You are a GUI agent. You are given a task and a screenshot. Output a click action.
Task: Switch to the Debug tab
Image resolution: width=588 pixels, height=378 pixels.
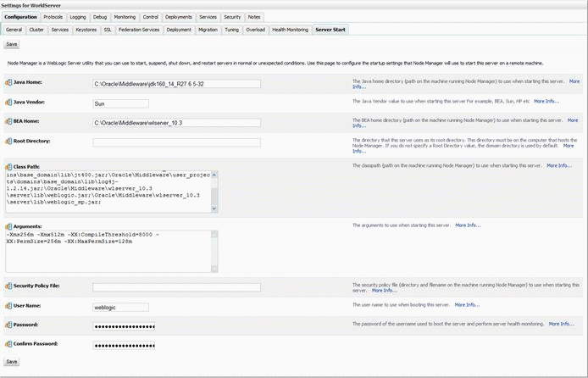pyautogui.click(x=100, y=17)
